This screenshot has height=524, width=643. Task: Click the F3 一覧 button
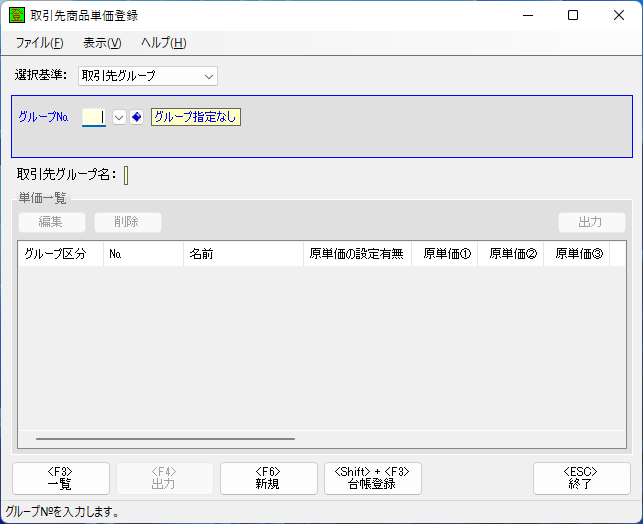(x=61, y=478)
